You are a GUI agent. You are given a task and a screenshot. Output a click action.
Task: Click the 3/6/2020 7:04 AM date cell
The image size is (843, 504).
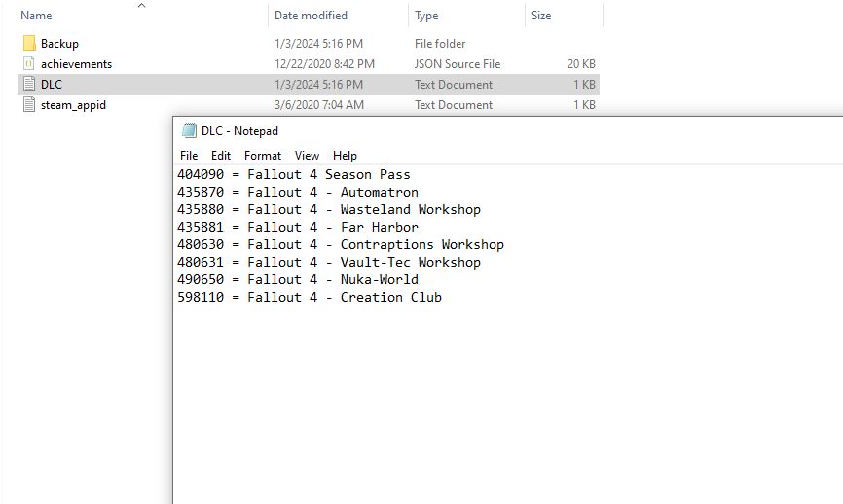tap(319, 105)
